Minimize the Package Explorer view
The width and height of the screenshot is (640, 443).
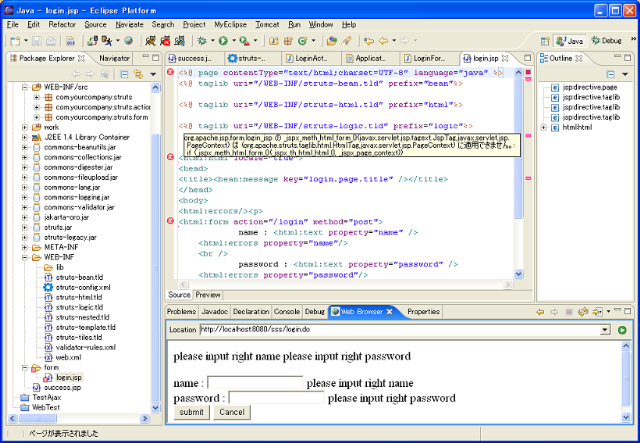click(146, 58)
